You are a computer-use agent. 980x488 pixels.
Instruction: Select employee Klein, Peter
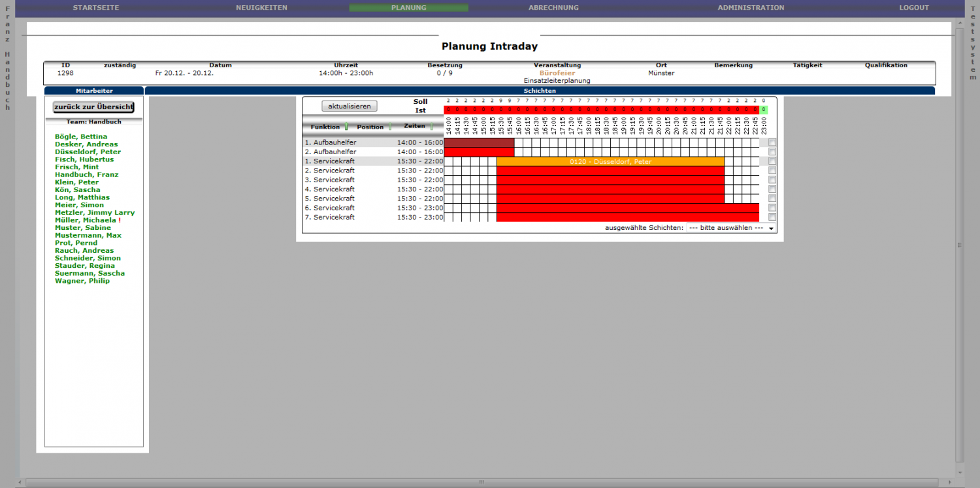(77, 182)
